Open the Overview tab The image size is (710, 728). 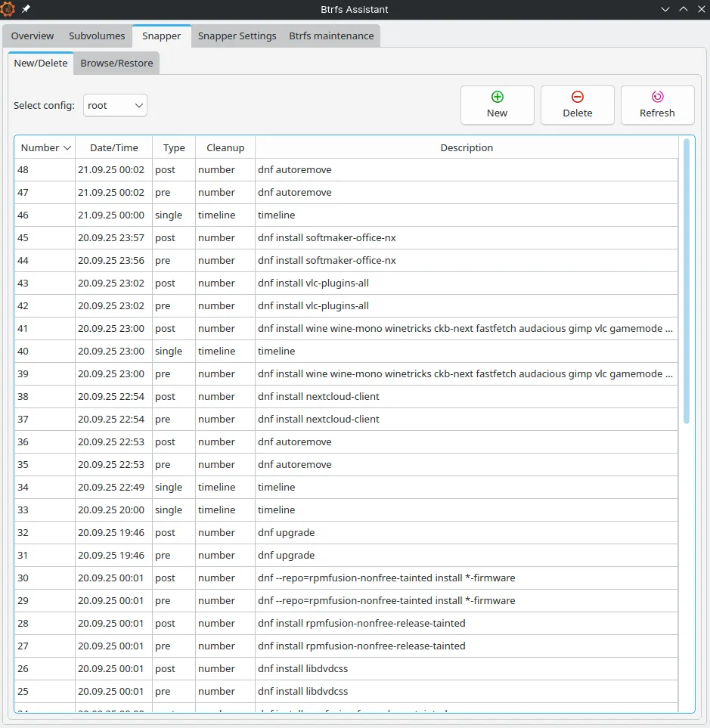33,36
